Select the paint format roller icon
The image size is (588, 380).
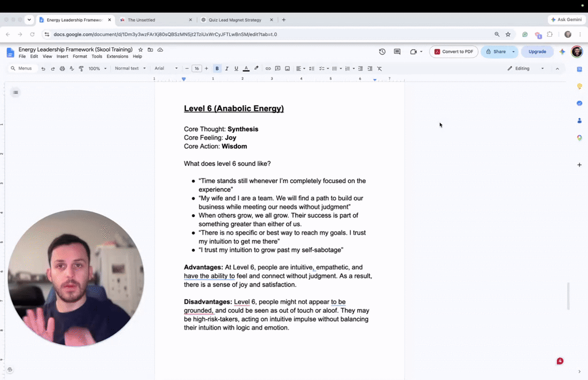(81, 68)
